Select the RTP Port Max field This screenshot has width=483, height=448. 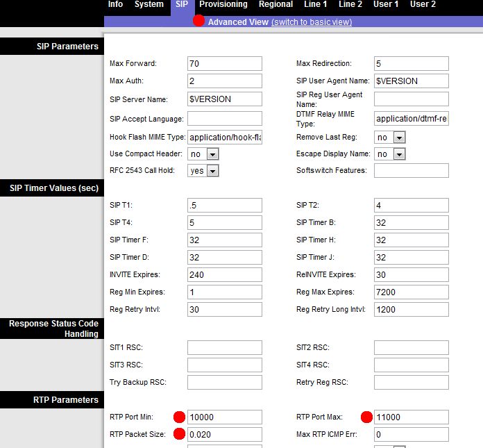pos(411,417)
